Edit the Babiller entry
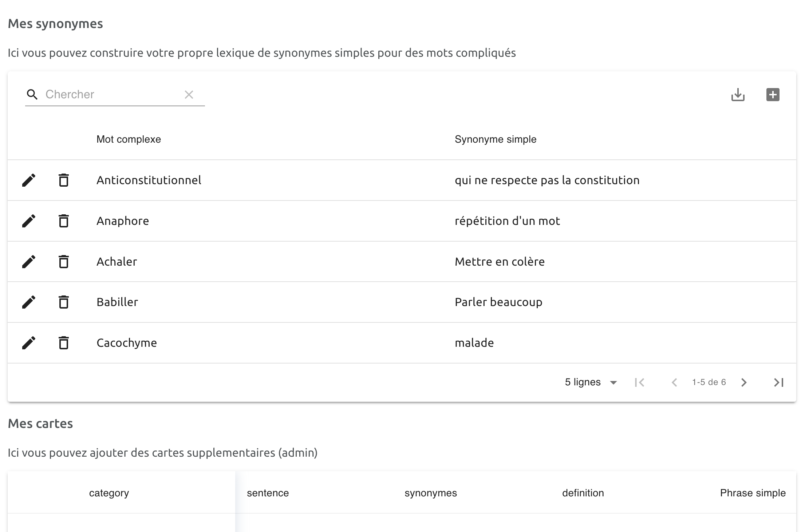 29,302
